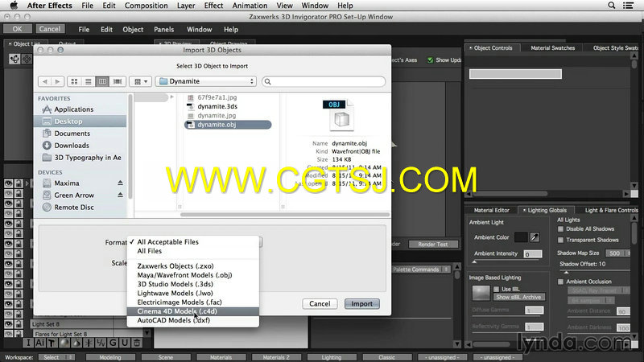Screen dimensions: 644x362
Task: Choose 3D Studio Models (.3ds) format
Action: pyautogui.click(x=193, y=284)
